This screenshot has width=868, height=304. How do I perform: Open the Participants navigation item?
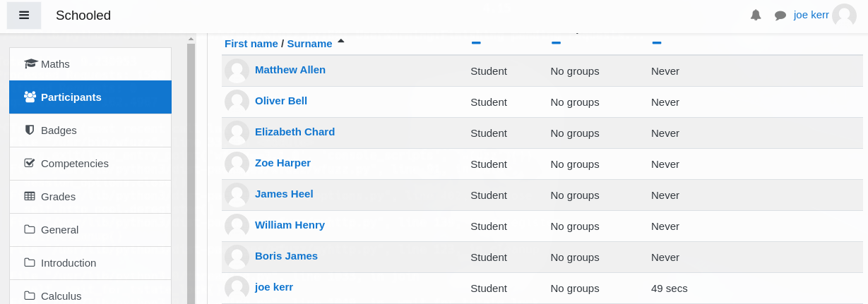(x=90, y=97)
